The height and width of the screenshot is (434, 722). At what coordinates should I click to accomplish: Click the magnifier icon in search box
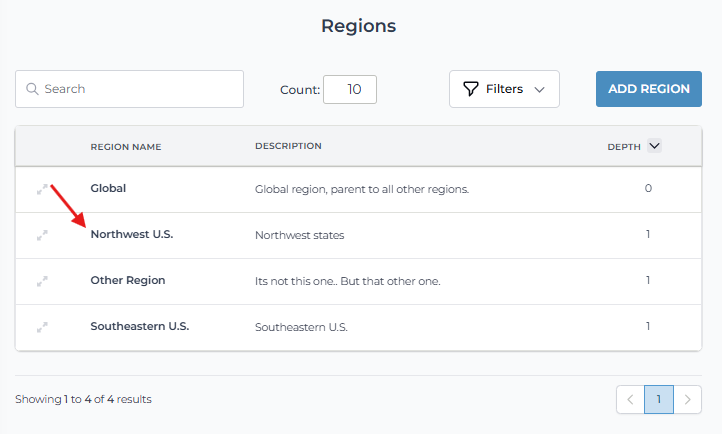pyautogui.click(x=32, y=89)
